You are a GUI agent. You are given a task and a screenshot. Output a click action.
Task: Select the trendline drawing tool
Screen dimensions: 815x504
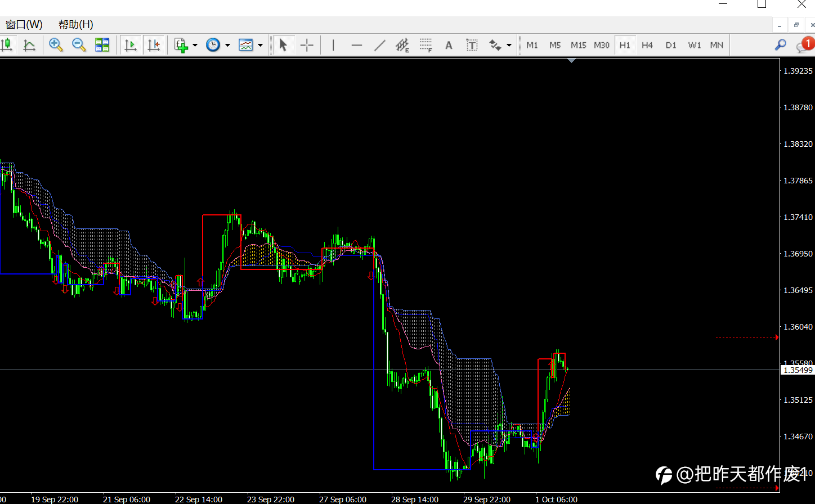pos(380,45)
